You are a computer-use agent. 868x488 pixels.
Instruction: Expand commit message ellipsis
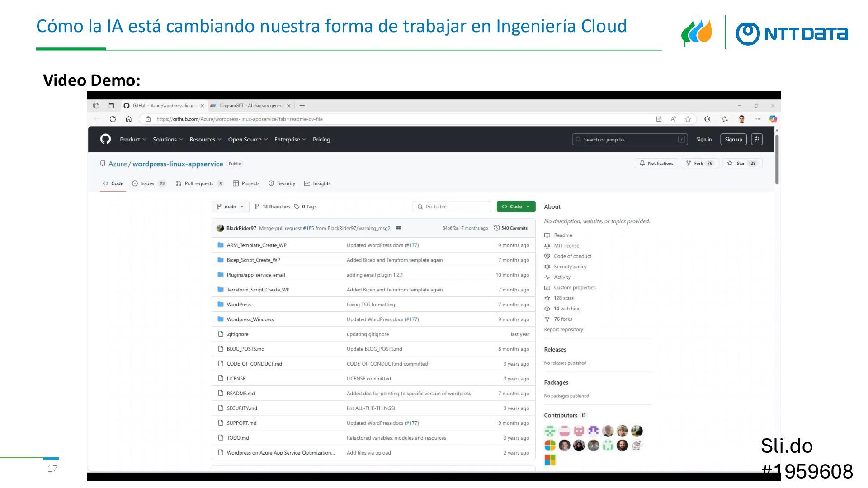pos(398,228)
